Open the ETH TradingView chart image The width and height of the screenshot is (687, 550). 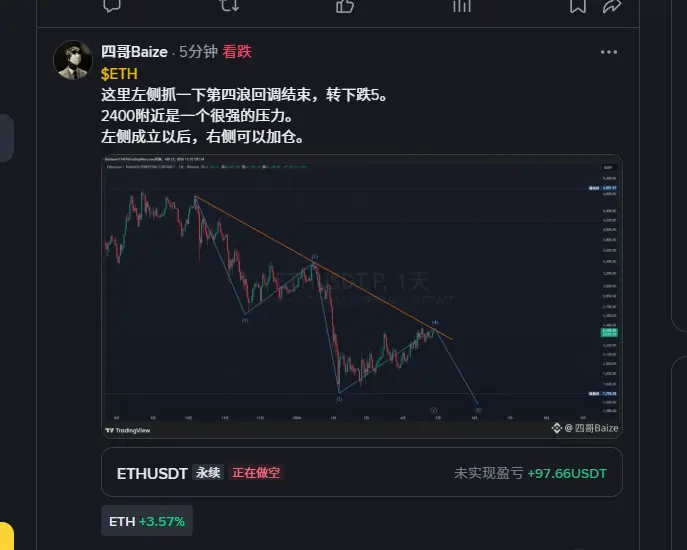361,296
